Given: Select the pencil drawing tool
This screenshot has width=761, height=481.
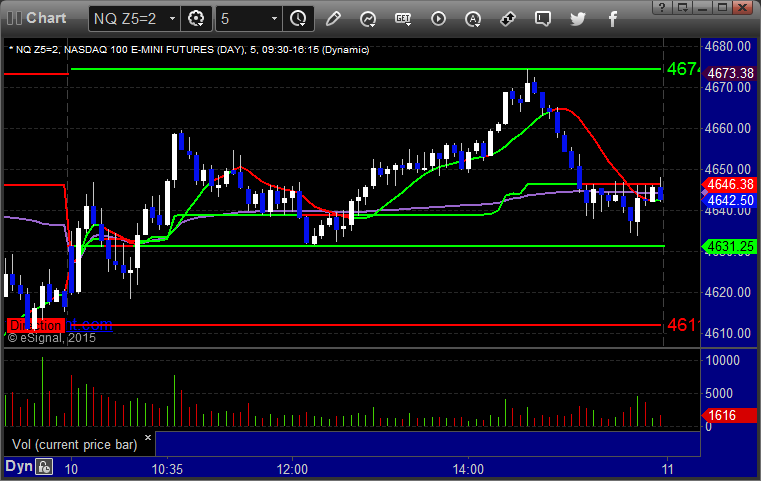Looking at the screenshot, I should (333, 19).
